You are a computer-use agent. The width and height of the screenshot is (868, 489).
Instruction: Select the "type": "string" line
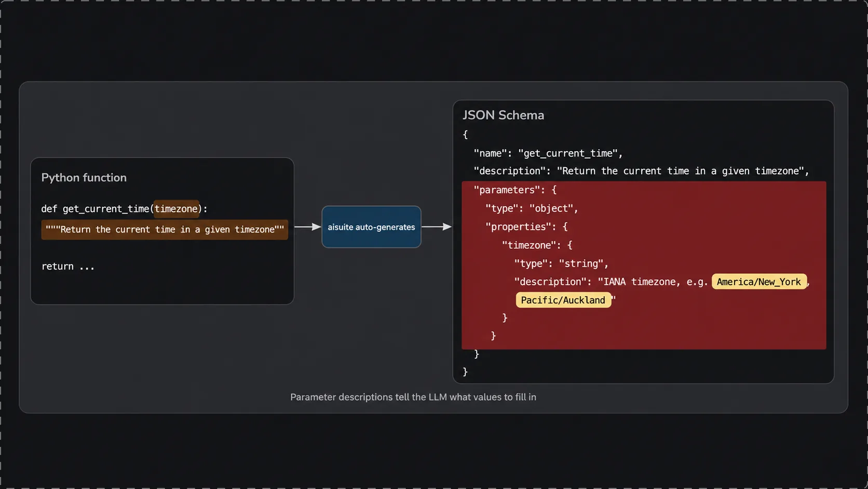point(561,263)
